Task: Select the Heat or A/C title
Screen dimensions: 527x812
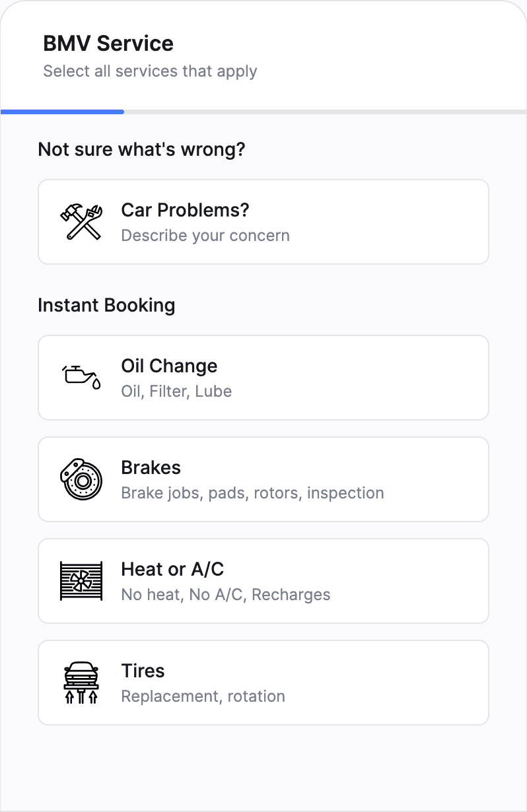Action: pyautogui.click(x=172, y=569)
